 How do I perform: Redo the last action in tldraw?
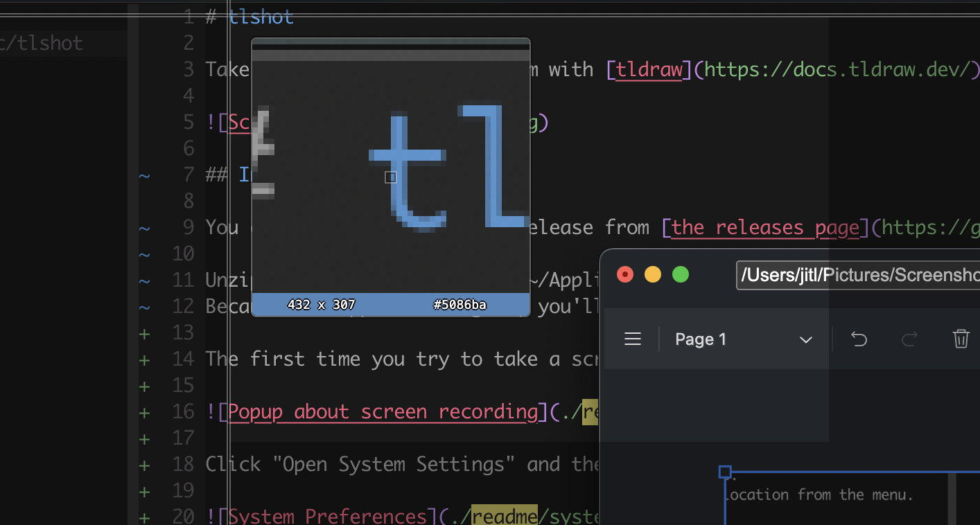tap(909, 339)
